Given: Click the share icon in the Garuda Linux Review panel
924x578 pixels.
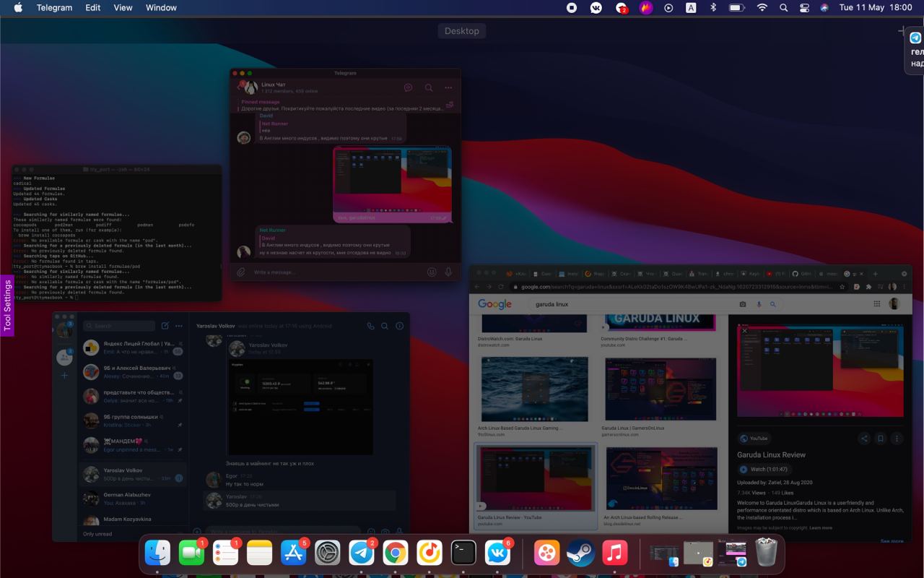Looking at the screenshot, I should tap(864, 438).
